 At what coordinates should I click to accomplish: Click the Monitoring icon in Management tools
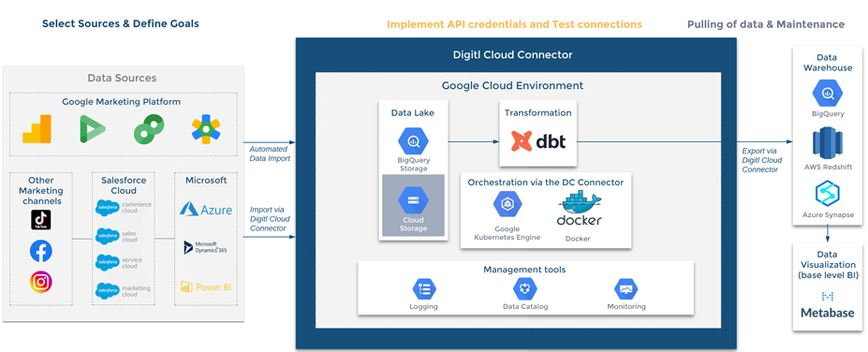tap(626, 288)
